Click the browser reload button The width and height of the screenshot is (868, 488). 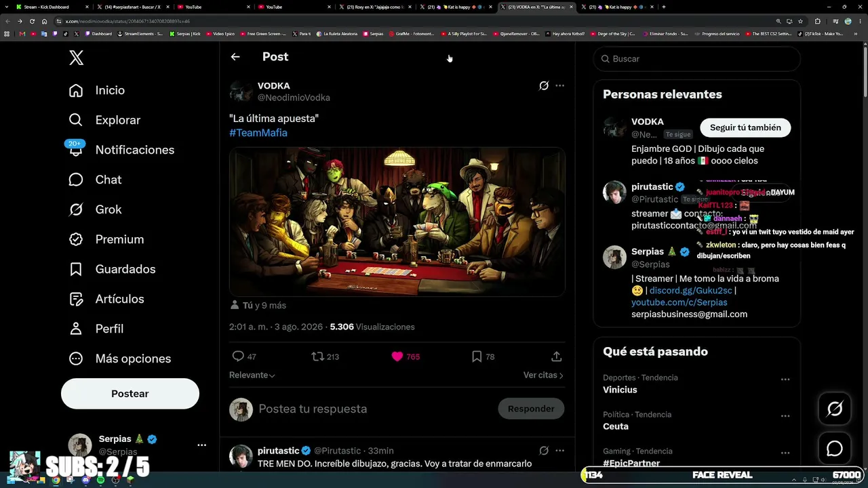tap(33, 21)
